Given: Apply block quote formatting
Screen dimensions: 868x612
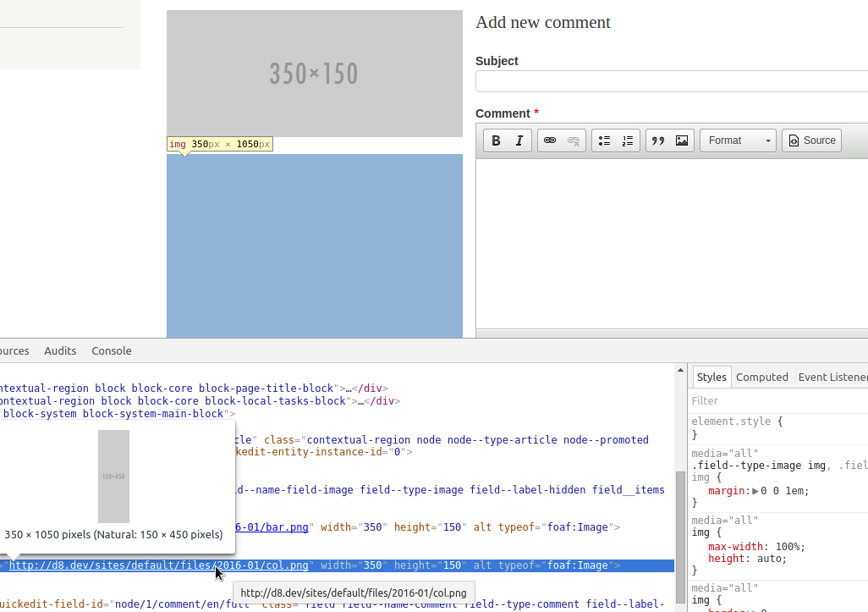Looking at the screenshot, I should click(x=658, y=141).
